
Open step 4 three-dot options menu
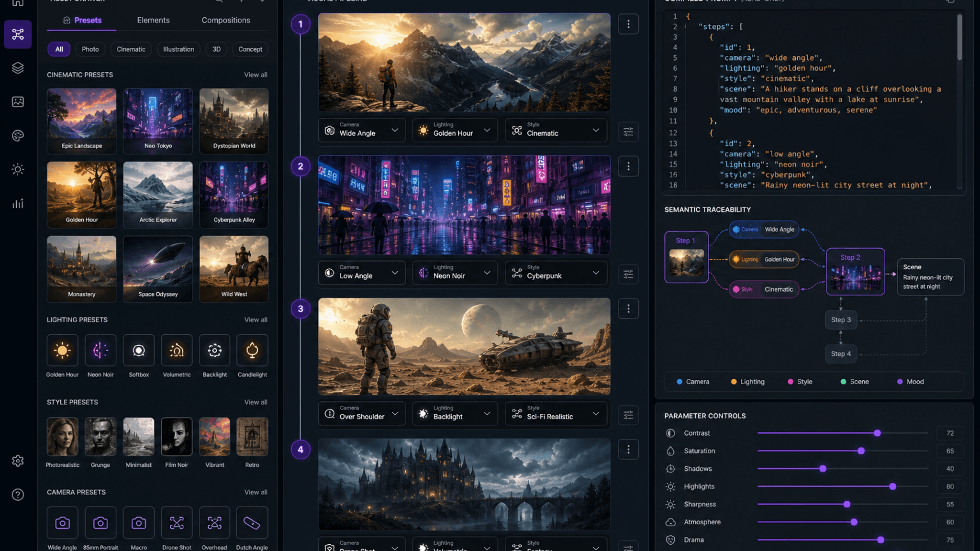pos(628,449)
